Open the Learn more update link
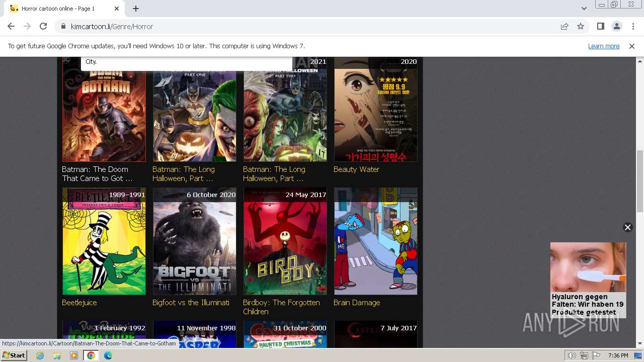Viewport: 644px width, 362px height. [604, 46]
